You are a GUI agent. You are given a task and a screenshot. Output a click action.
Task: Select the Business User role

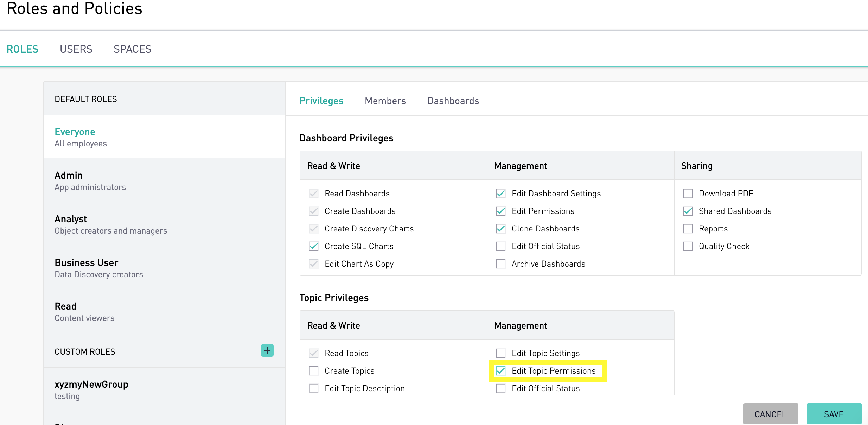click(x=164, y=268)
